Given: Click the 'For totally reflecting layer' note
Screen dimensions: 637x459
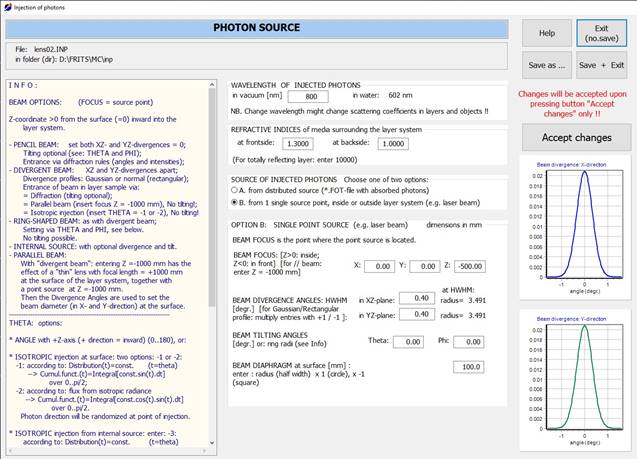Looking at the screenshot, I should coord(295,160).
